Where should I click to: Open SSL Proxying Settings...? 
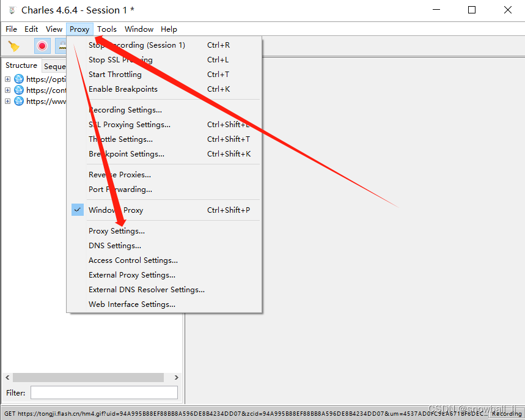pos(164,125)
